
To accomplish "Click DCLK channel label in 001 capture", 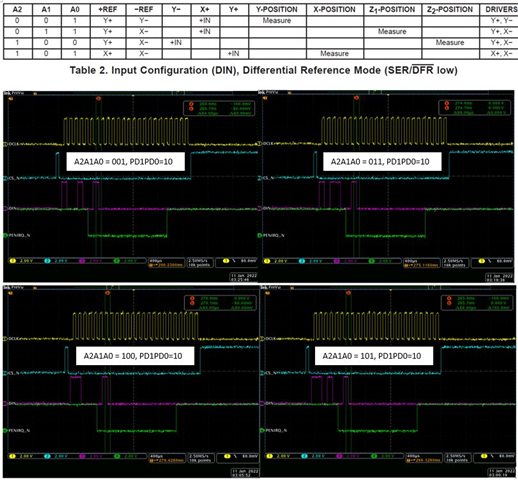I will [x=13, y=144].
